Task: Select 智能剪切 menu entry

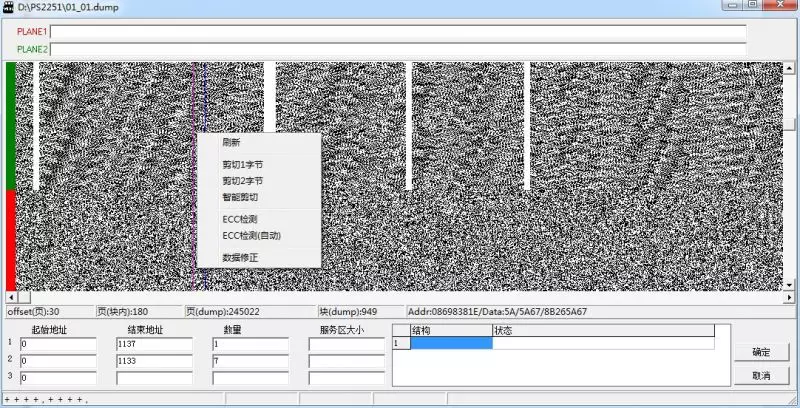Action: pyautogui.click(x=240, y=197)
